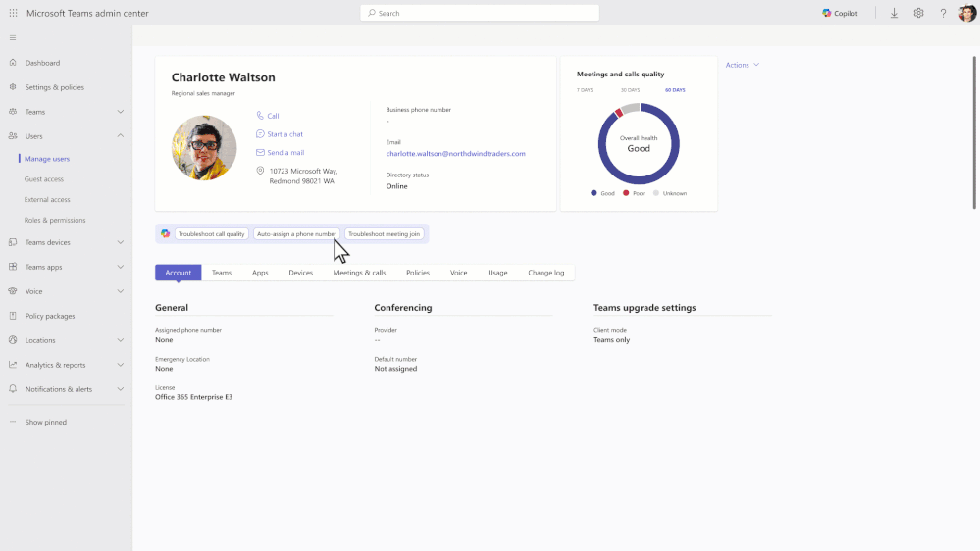Select the 7 DAYS quality range
This screenshot has height=551, width=980.
tap(585, 90)
